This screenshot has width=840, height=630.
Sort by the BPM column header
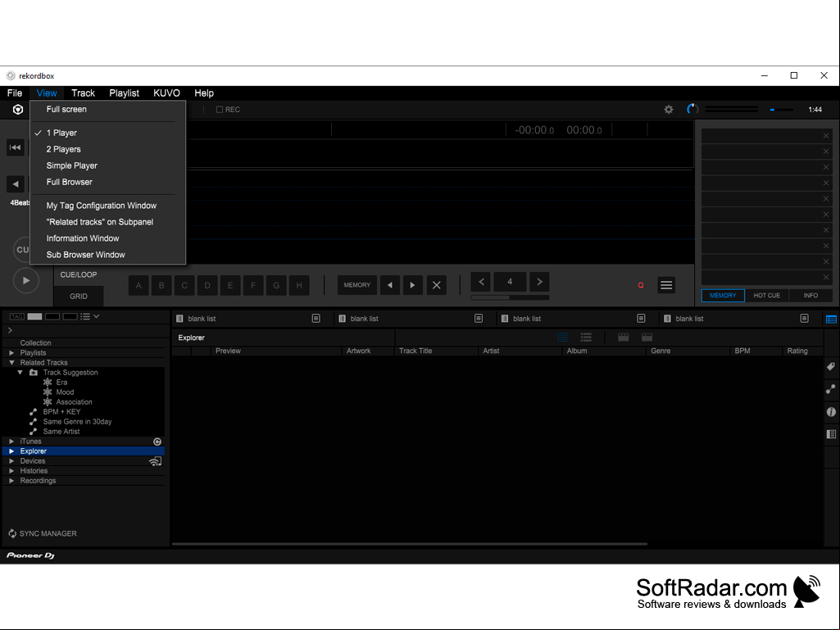pos(756,351)
